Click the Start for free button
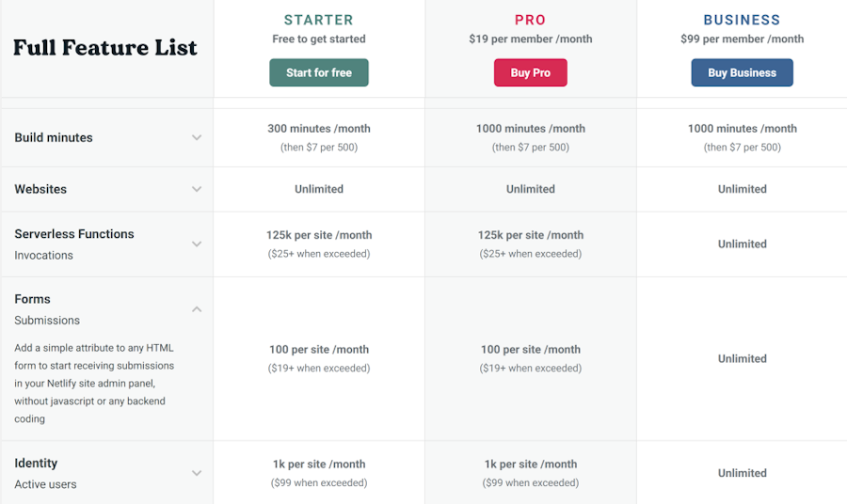The height and width of the screenshot is (504, 847). point(319,72)
